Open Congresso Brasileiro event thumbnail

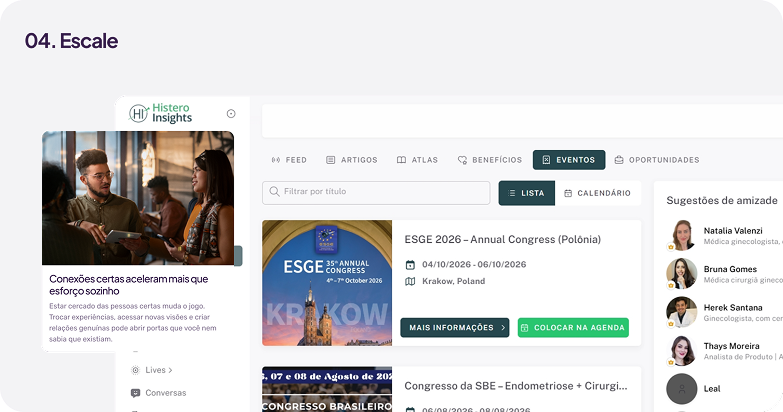pyautogui.click(x=327, y=389)
